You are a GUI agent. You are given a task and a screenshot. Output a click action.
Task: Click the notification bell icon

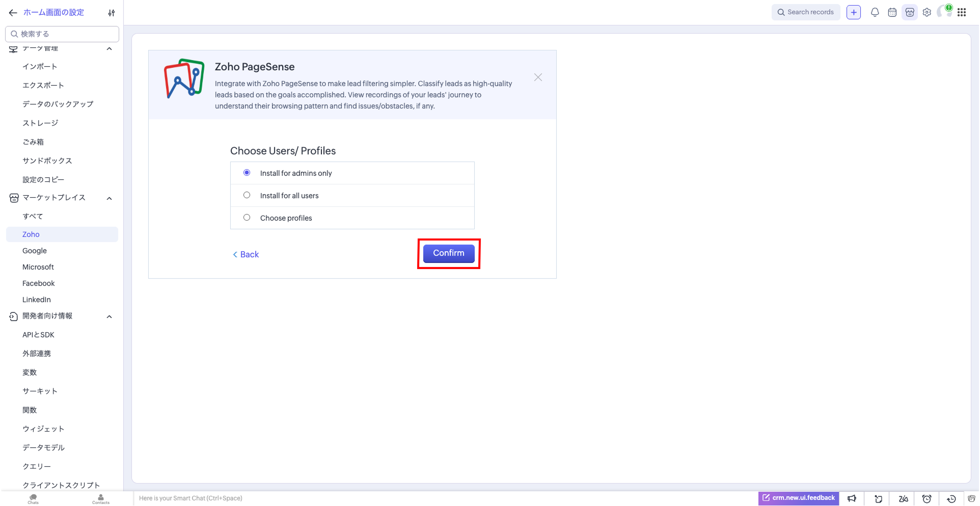tap(875, 12)
